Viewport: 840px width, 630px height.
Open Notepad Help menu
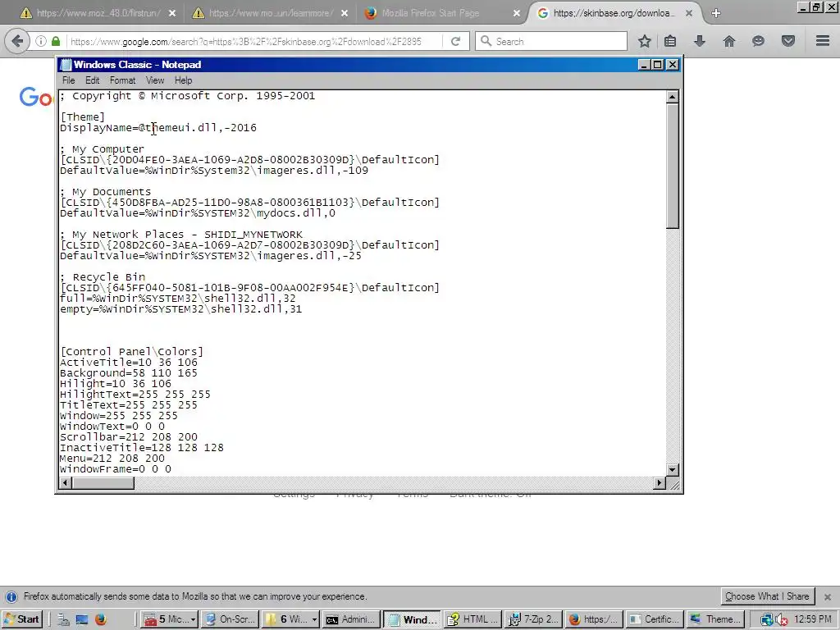(183, 80)
